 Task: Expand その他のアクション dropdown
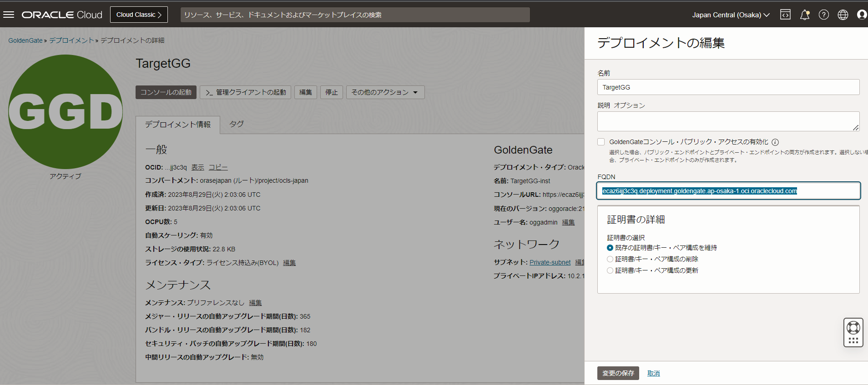(x=385, y=92)
